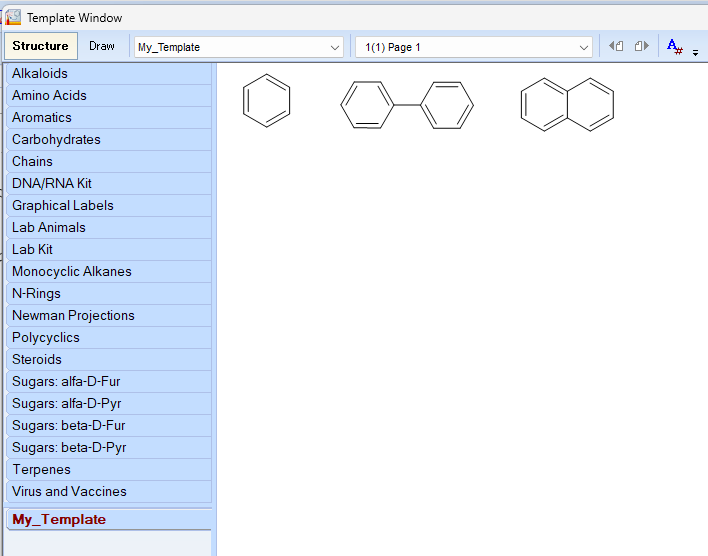Select the naphthalene template
Image resolution: width=708 pixels, height=556 pixels.
[x=567, y=104]
